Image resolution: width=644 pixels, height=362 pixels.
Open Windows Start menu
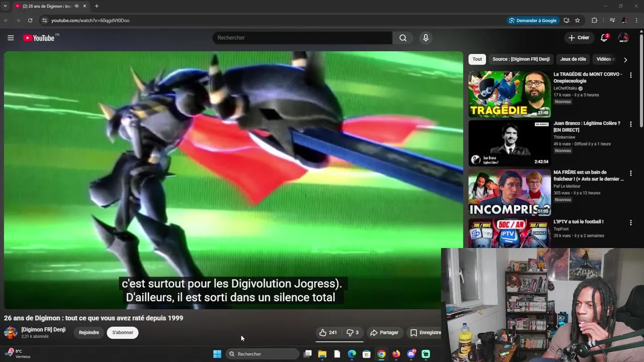[217, 354]
